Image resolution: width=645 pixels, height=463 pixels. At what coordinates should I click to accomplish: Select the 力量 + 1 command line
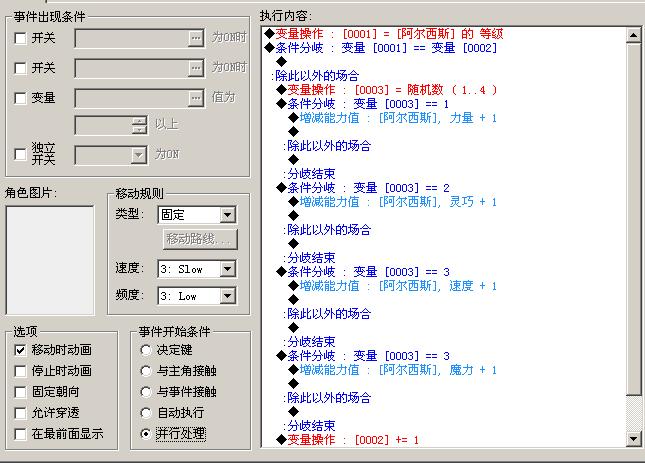pyautogui.click(x=393, y=118)
